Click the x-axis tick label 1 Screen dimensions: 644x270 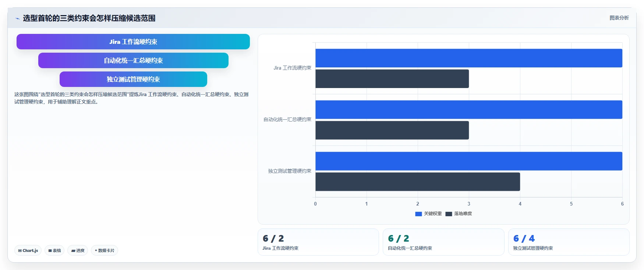(x=367, y=204)
